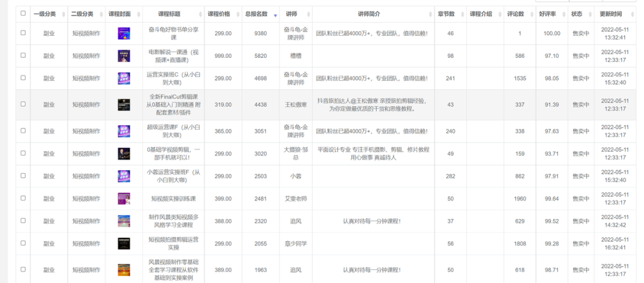
Task: Select checkbox of 短视频拍摄剪辑运营实操 row
Action: click(x=23, y=243)
